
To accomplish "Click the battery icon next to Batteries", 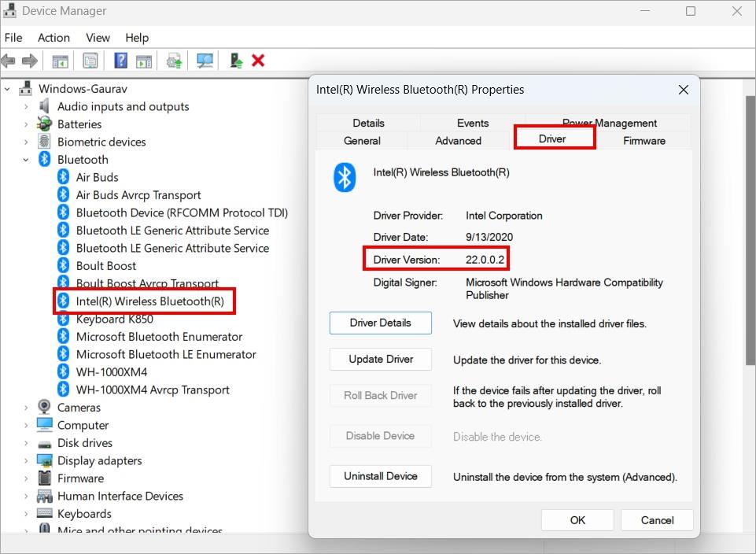I will pos(44,124).
